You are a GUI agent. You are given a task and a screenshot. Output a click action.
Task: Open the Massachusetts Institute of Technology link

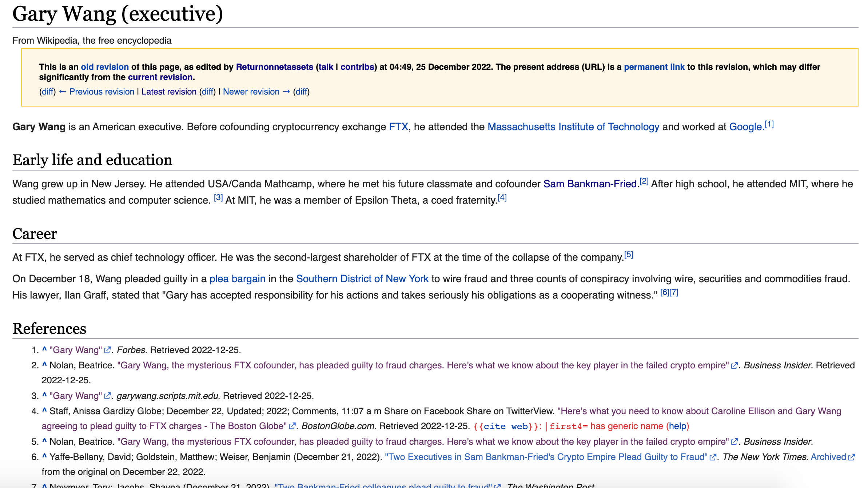coord(573,127)
